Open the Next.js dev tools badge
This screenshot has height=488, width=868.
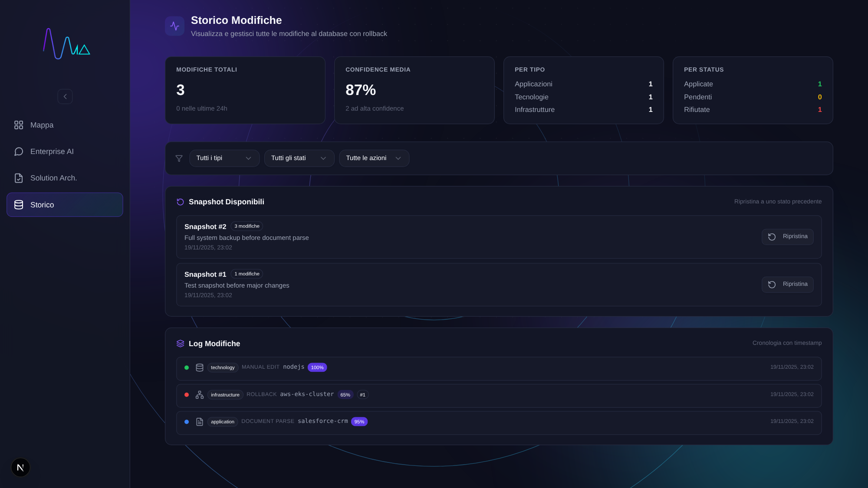click(x=20, y=468)
